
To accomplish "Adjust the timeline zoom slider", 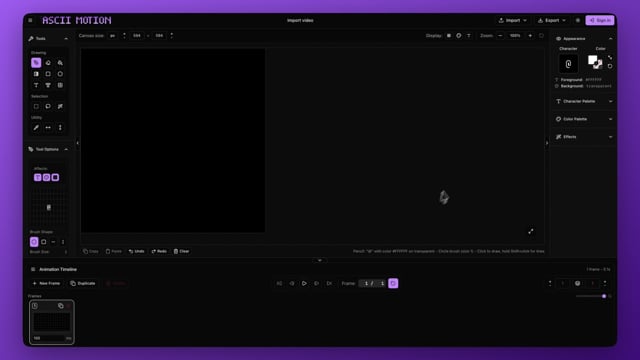I will 591,296.
